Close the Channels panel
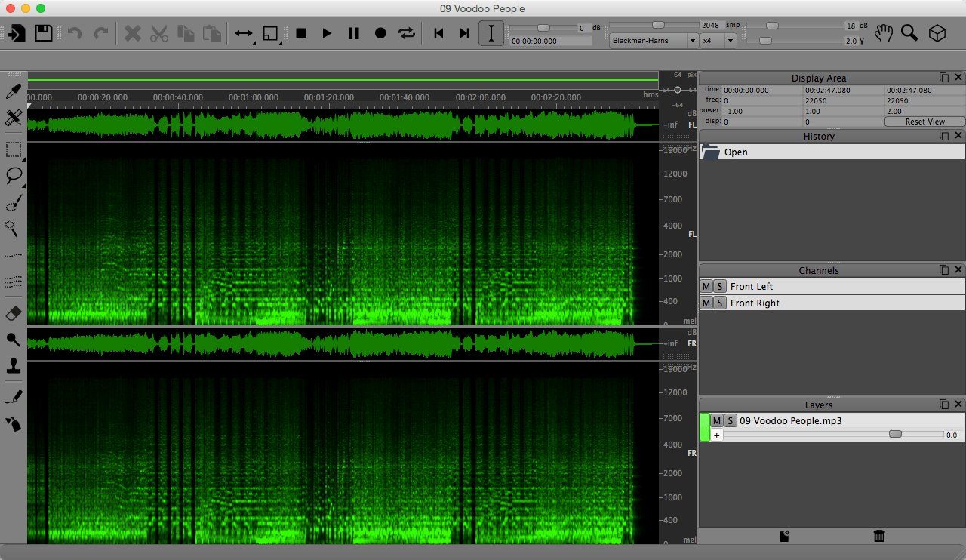This screenshot has height=560, width=966. pos(958,270)
